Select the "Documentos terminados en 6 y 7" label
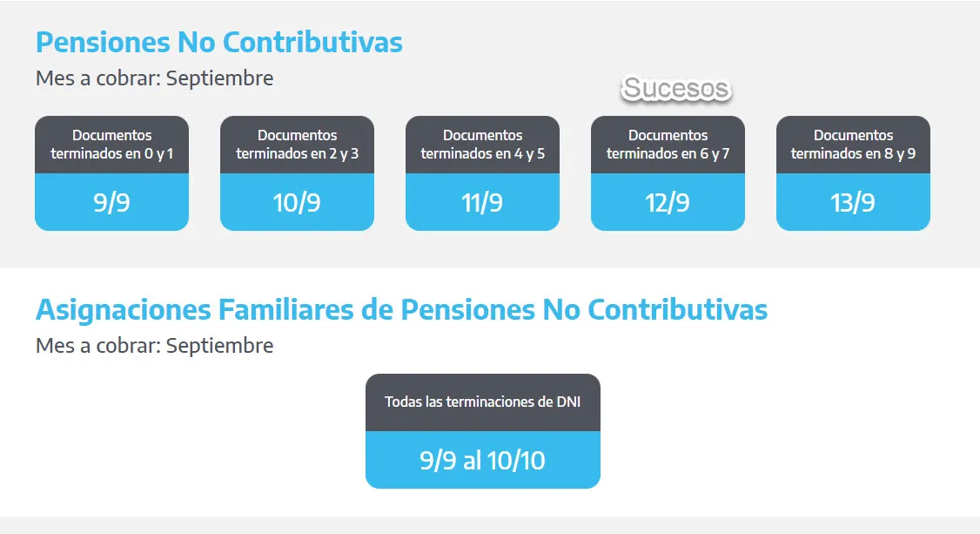This screenshot has width=980, height=534. tap(668, 145)
